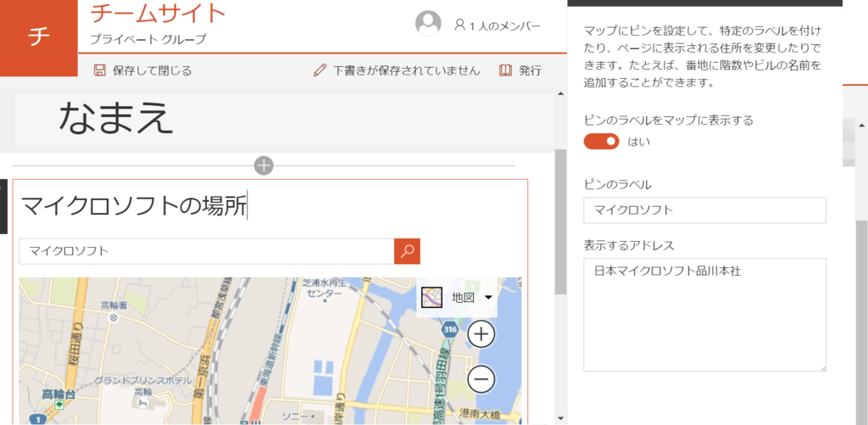Click the orange チ site logo tile

tap(39, 38)
